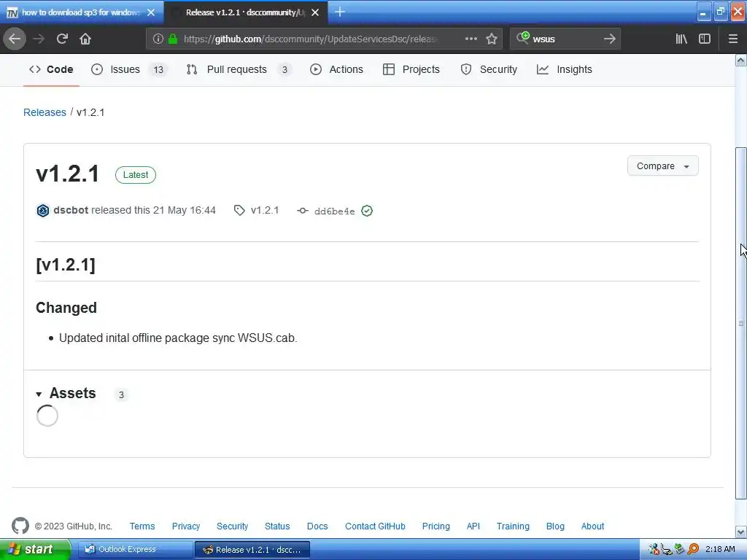
Task: Open the Projects tab
Action: pyautogui.click(x=411, y=69)
